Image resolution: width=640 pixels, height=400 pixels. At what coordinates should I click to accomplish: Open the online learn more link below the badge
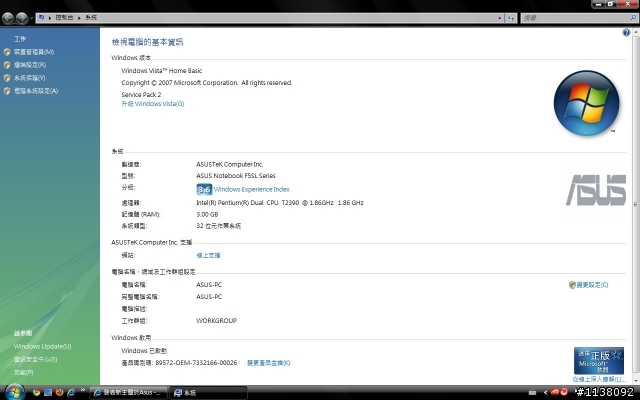(599, 380)
